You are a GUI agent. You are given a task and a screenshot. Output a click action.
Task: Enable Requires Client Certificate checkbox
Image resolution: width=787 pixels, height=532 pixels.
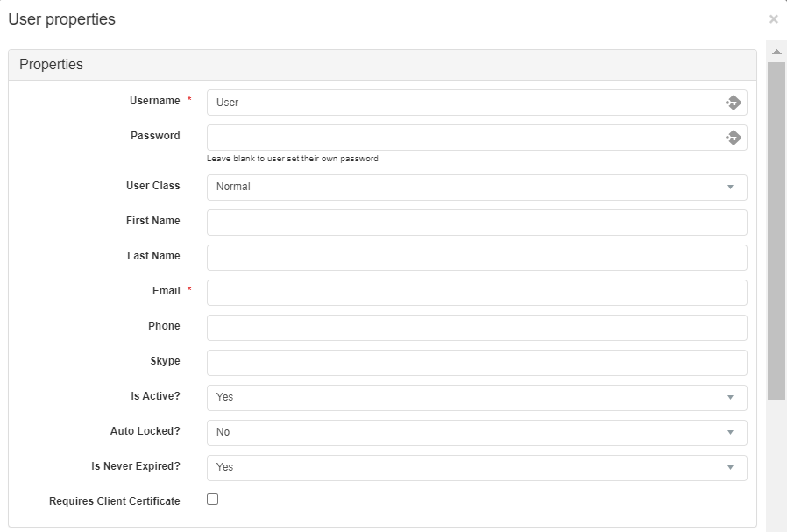coord(213,500)
